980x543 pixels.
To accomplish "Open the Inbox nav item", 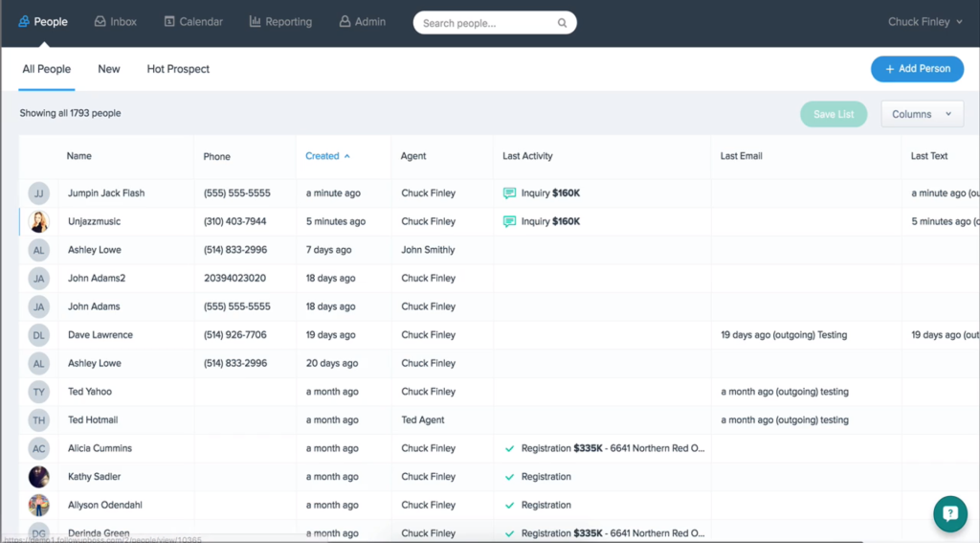I will click(x=116, y=22).
